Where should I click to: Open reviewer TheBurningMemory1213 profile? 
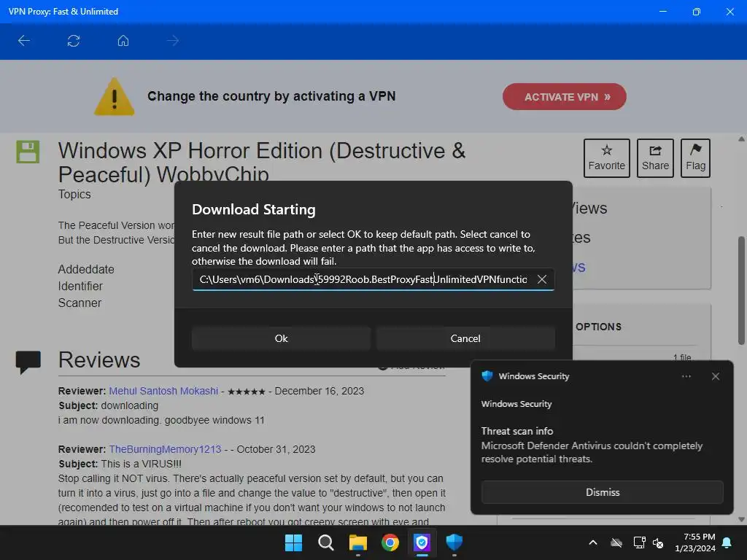pos(165,449)
